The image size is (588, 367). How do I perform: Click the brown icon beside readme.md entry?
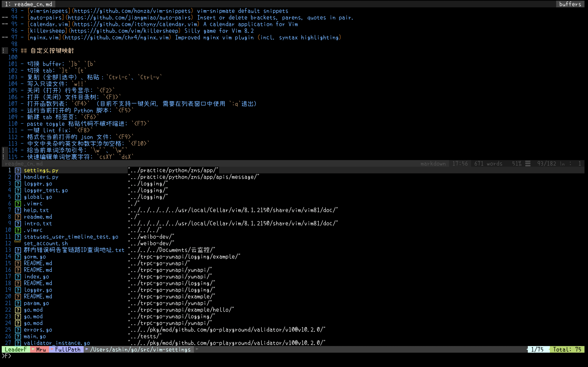point(18,217)
